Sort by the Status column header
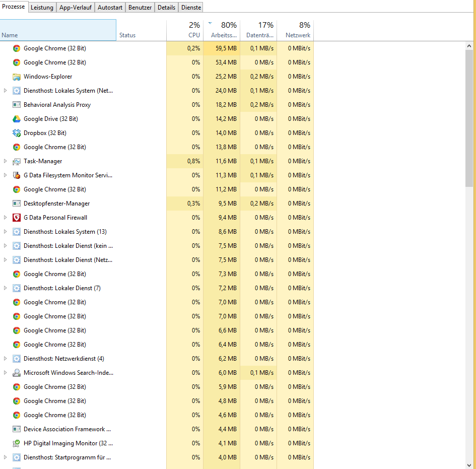The image size is (476, 469). click(x=142, y=30)
